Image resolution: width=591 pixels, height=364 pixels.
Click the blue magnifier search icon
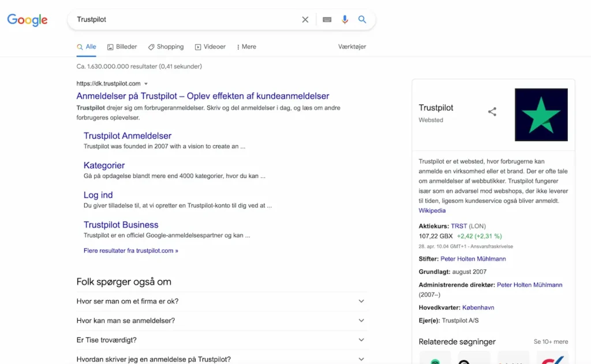362,19
